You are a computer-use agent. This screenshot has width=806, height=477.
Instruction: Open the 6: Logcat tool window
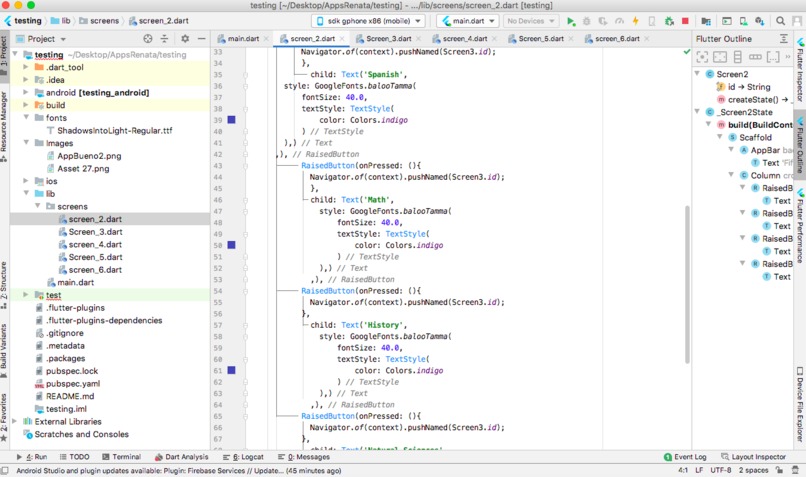(243, 457)
